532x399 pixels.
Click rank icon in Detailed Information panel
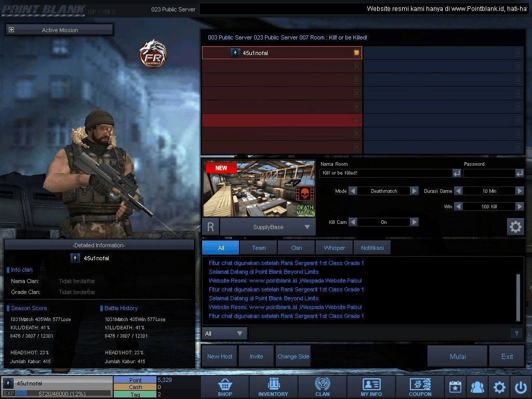click(75, 258)
